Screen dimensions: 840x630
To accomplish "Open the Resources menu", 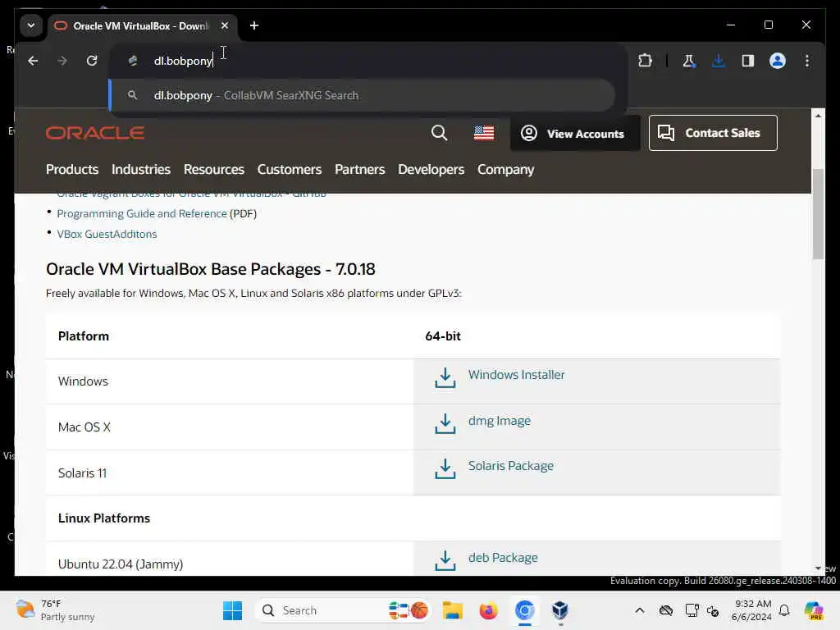I will pos(214,169).
